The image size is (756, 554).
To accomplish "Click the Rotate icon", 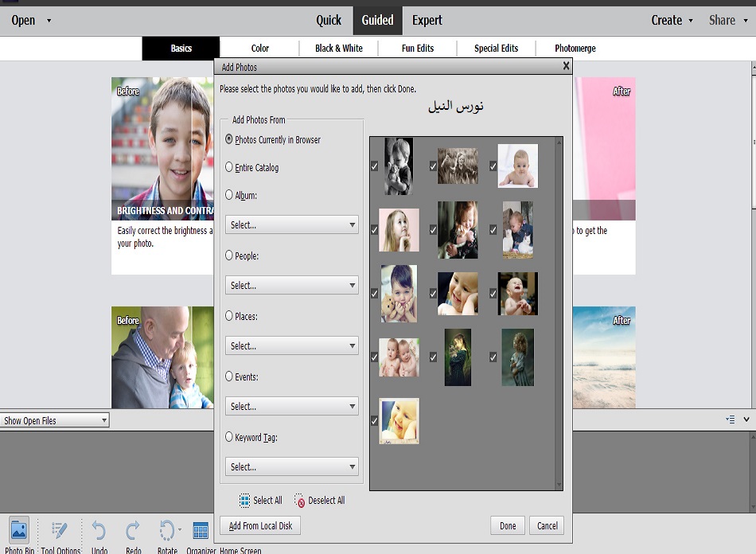I will pyautogui.click(x=167, y=530).
